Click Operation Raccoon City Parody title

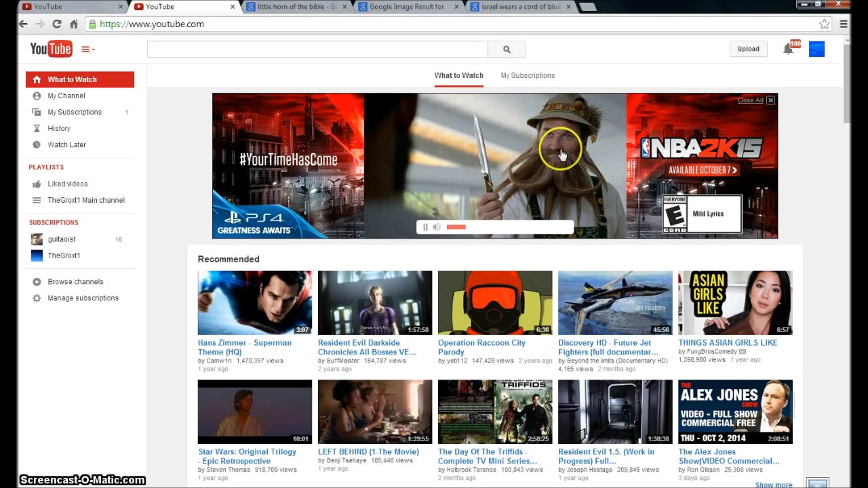click(x=481, y=347)
